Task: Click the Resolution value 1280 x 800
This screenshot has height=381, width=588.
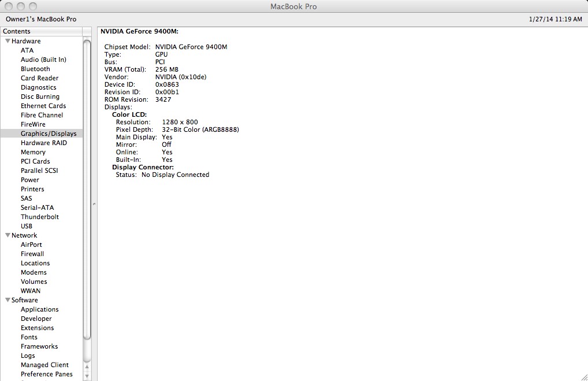Action: pyautogui.click(x=180, y=122)
